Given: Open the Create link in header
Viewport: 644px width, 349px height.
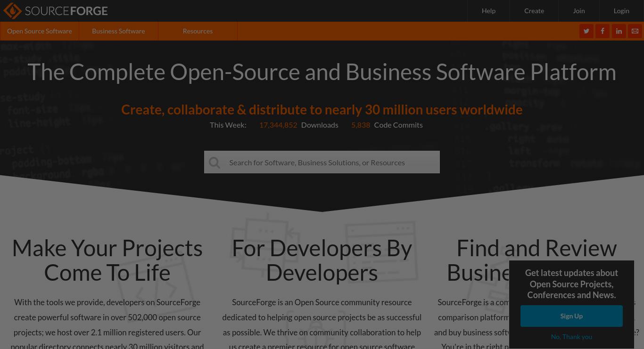Looking at the screenshot, I should pyautogui.click(x=534, y=11).
